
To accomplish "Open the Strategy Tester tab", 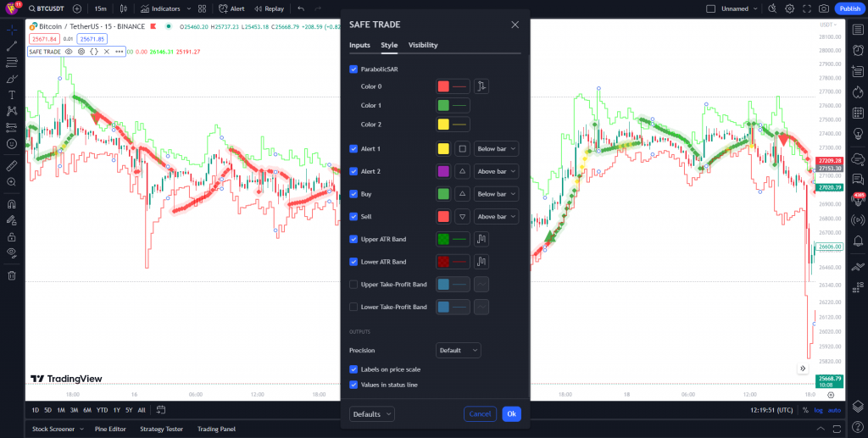I will tap(162, 430).
